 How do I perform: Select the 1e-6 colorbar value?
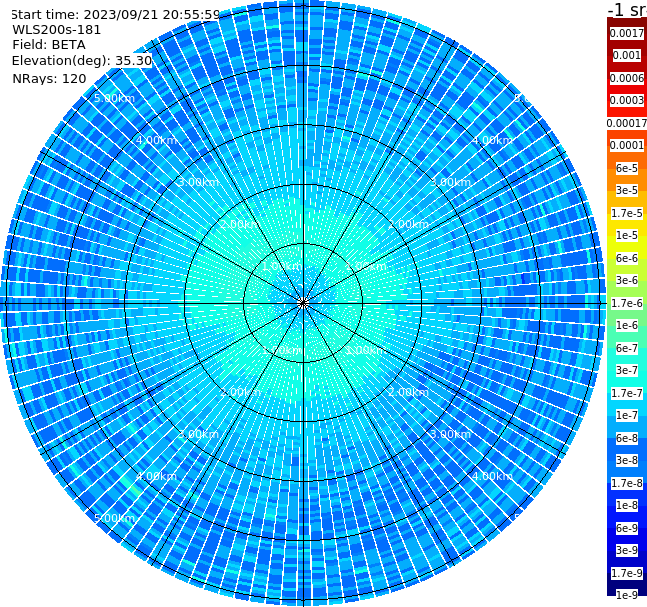click(626, 325)
